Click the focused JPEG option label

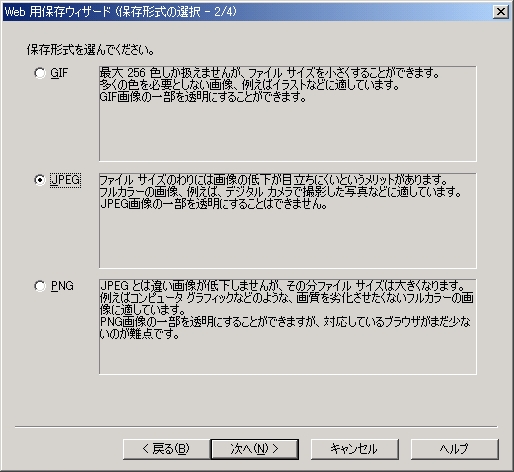65,180
